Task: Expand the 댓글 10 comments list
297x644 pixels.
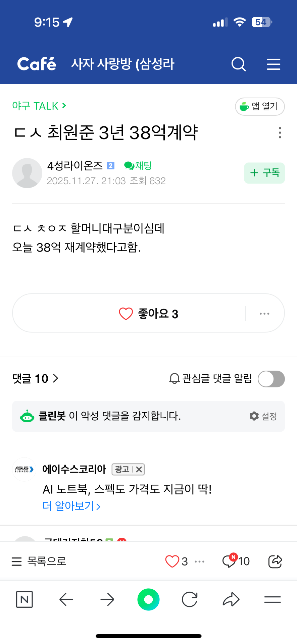Action: (x=35, y=379)
